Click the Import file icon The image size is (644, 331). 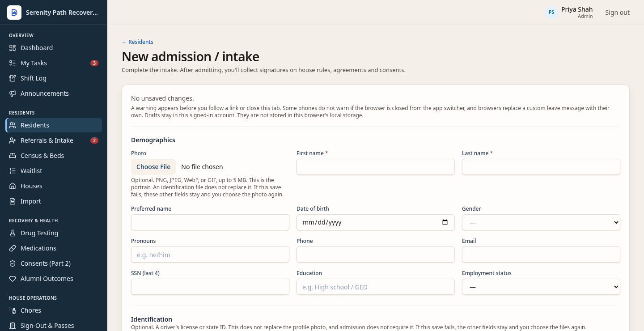point(13,201)
